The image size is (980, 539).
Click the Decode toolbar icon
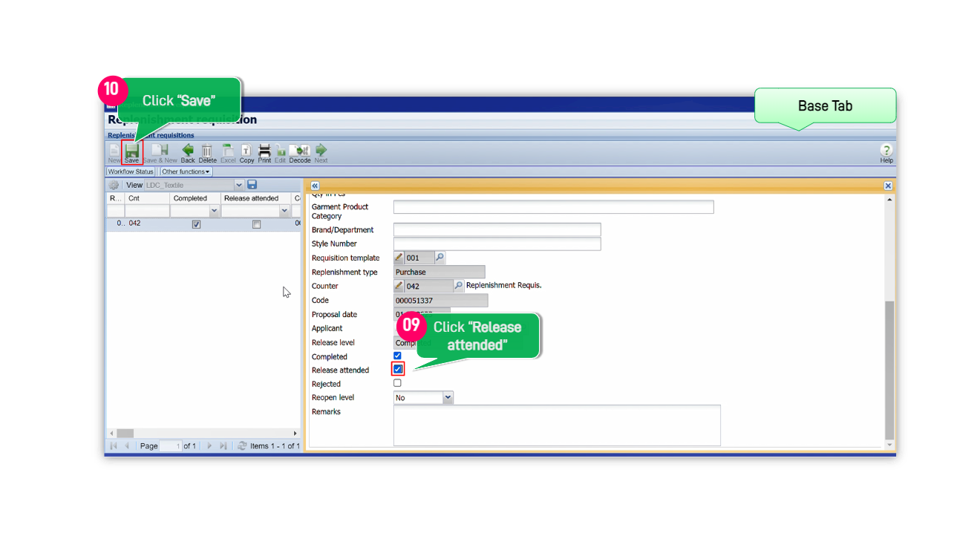[300, 150]
